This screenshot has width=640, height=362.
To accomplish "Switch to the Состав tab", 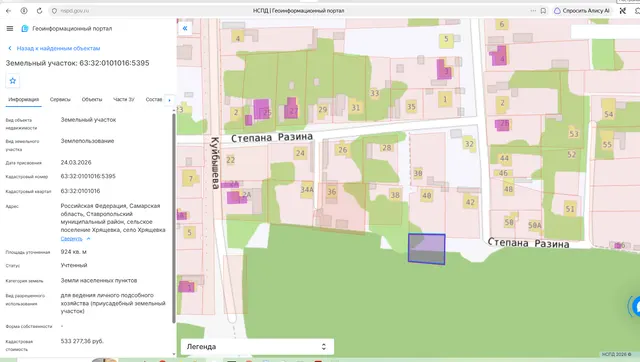I will pyautogui.click(x=154, y=100).
